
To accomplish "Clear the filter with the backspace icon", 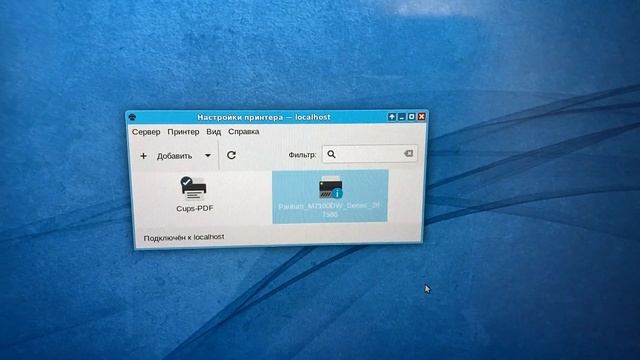I will click(408, 153).
